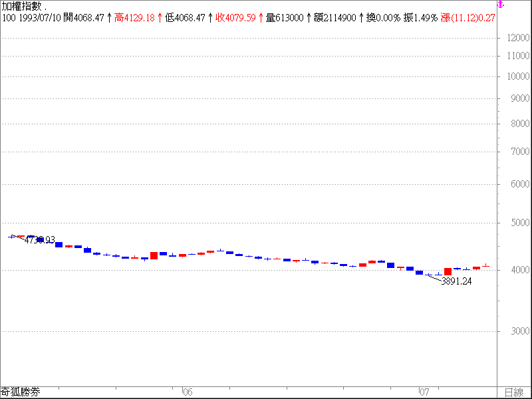Click the 漲(11.12)0.27 change value
The width and height of the screenshot is (532, 399).
467,18
